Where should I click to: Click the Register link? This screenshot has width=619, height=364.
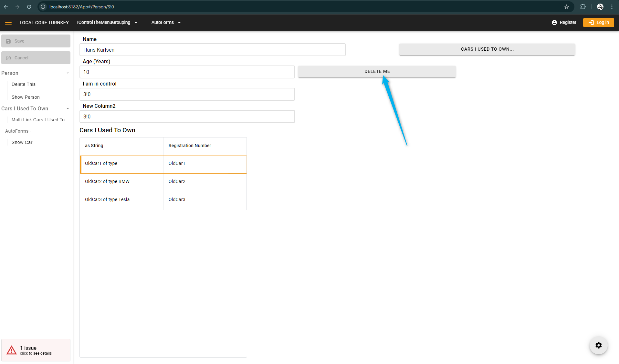tap(564, 23)
